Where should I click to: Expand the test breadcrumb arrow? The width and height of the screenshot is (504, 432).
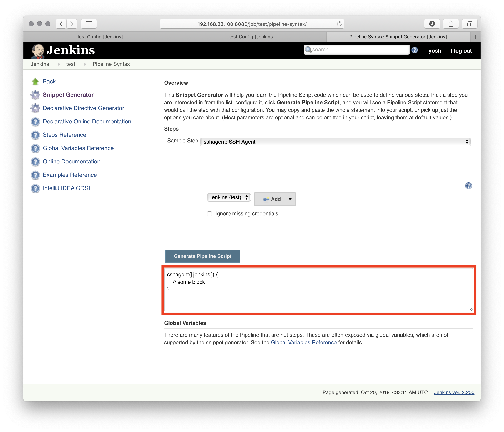[x=85, y=64]
